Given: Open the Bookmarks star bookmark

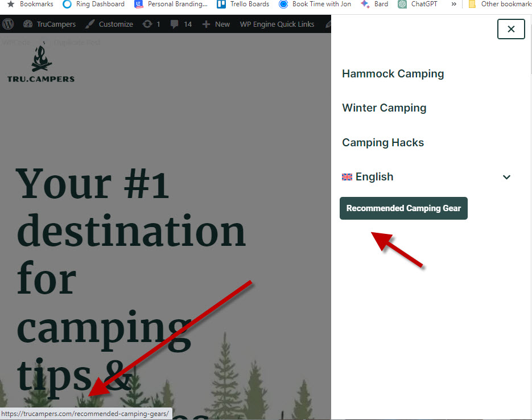Looking at the screenshot, I should [30, 4].
